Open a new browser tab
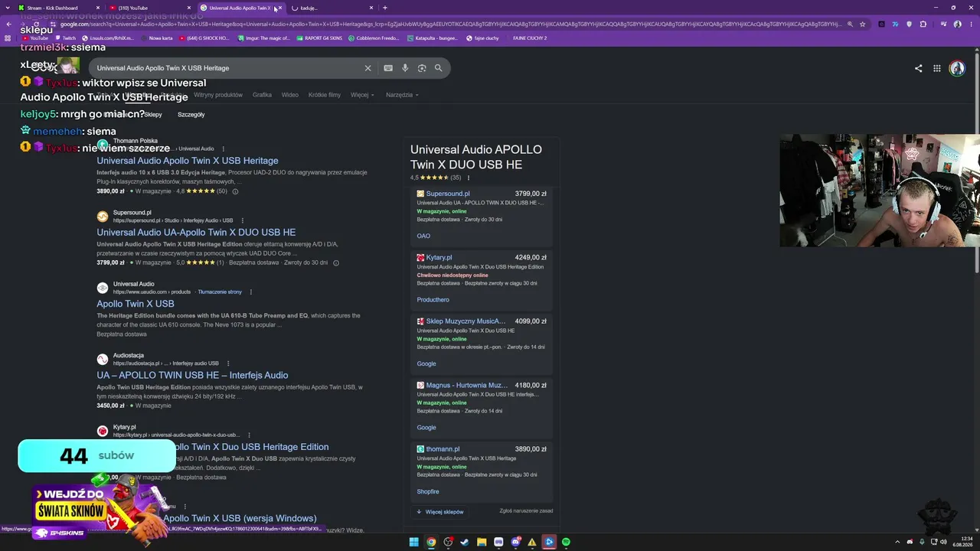The image size is (980, 551). (384, 8)
